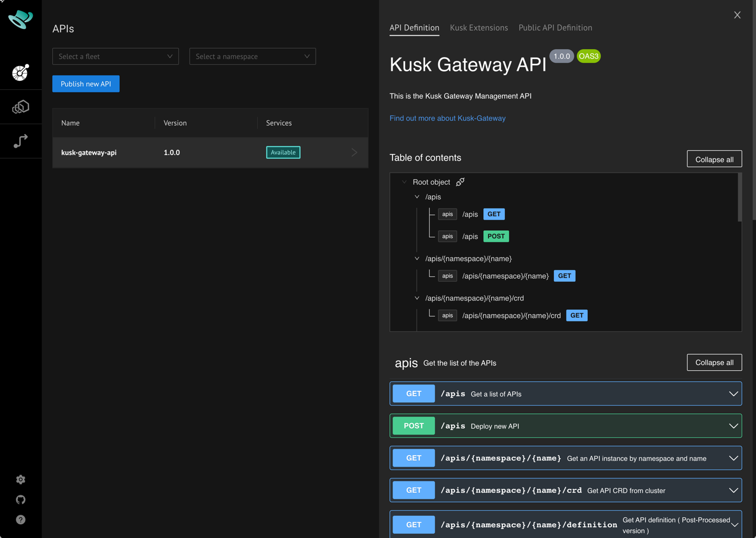Open the Select a namespace dropdown
The image size is (756, 538).
point(253,56)
